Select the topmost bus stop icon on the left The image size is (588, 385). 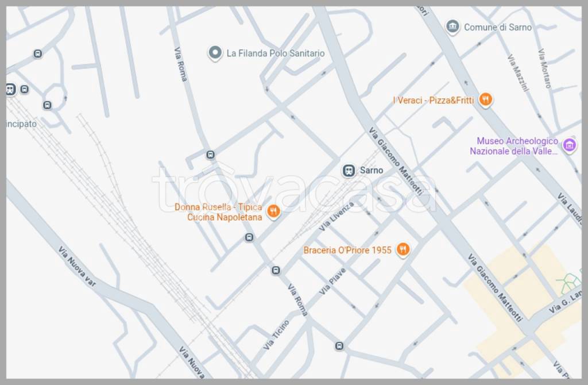point(38,54)
